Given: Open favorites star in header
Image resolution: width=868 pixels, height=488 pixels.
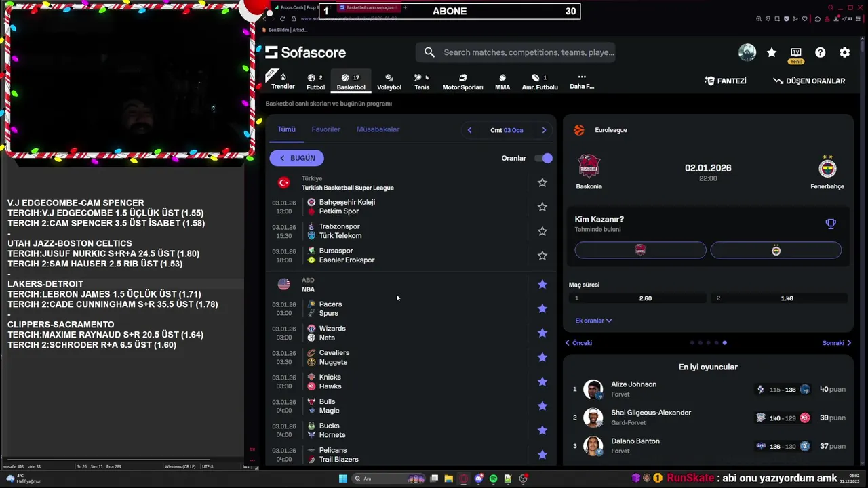Looking at the screenshot, I should coord(772,52).
